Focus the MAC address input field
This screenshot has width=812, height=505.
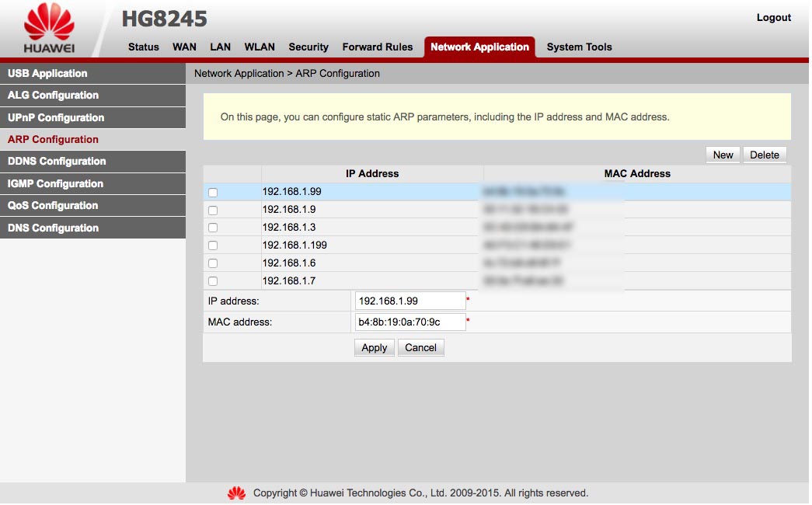410,322
